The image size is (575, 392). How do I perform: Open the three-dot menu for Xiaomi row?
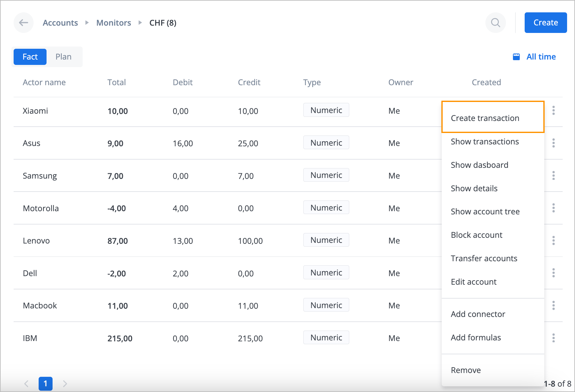[x=553, y=111]
